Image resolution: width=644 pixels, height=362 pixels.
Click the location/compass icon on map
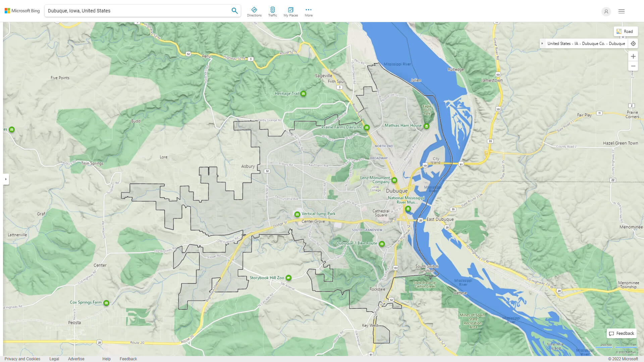(x=633, y=43)
